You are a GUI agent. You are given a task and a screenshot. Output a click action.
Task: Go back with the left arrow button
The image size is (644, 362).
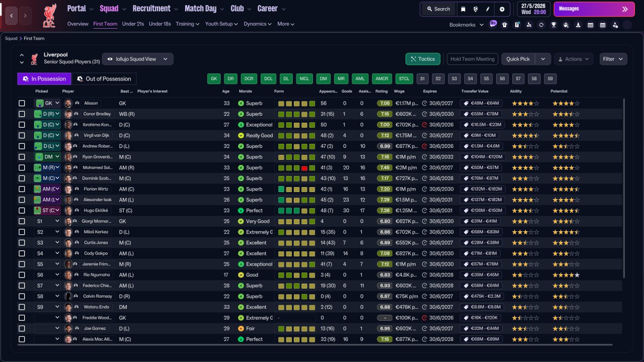(12, 16)
